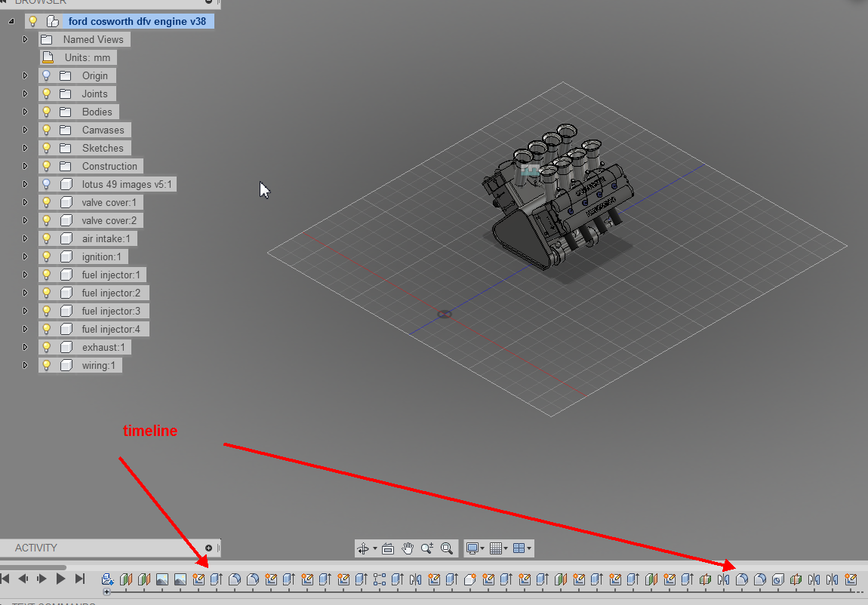The image size is (868, 605).
Task: Open Display Settings dropdown arrow
Action: [x=482, y=548]
